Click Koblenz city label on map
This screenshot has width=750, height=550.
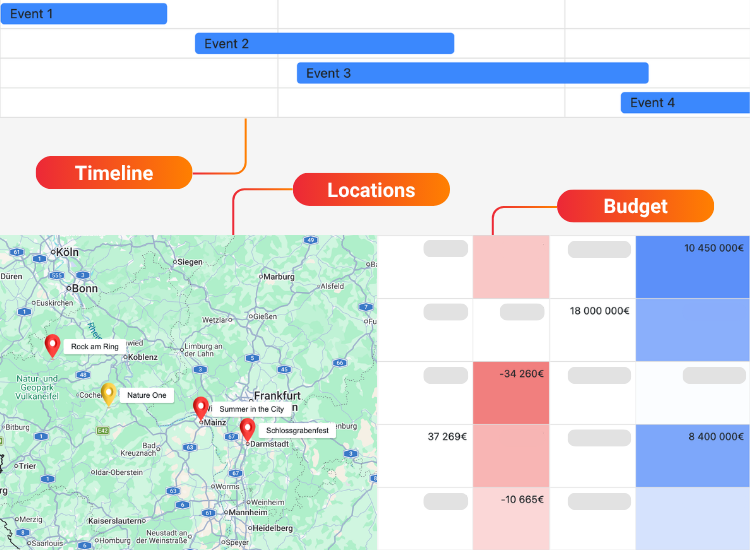click(143, 357)
